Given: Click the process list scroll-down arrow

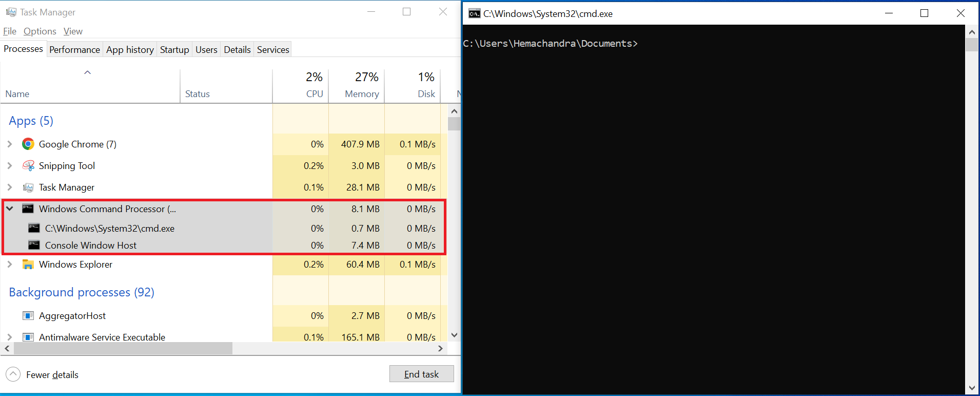Looking at the screenshot, I should click(x=454, y=335).
